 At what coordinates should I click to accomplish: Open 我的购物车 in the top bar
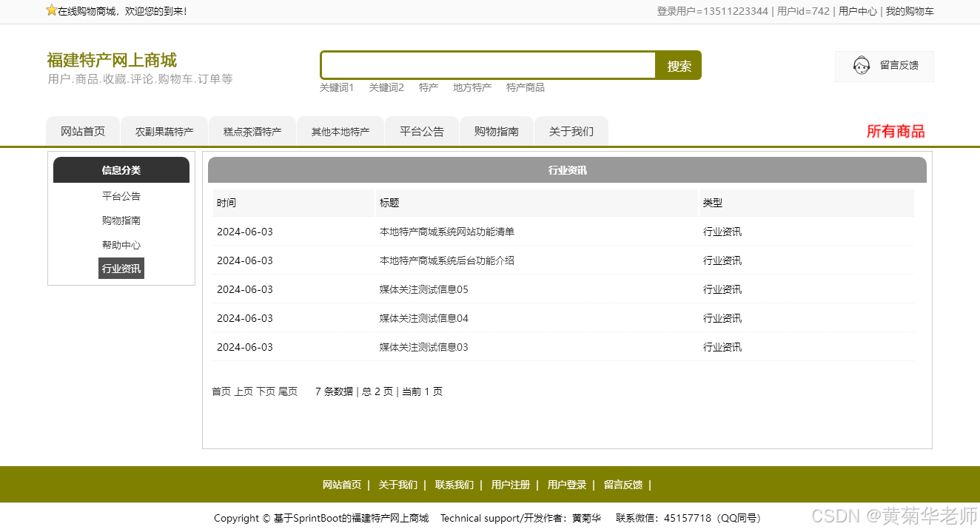(x=910, y=11)
